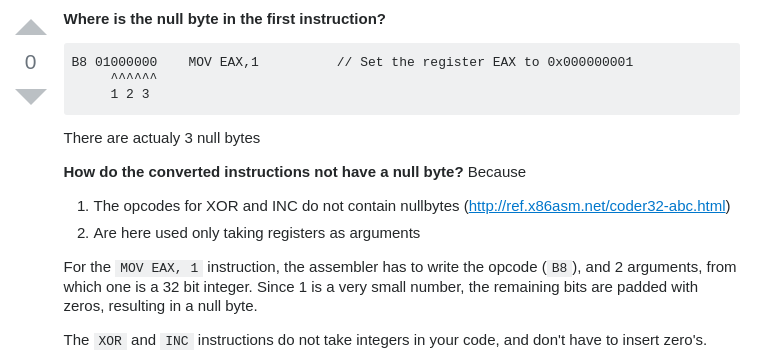Click the paragraph mentioning "32 bit integer"
The width and height of the screenshot is (757, 360).
pos(400,287)
